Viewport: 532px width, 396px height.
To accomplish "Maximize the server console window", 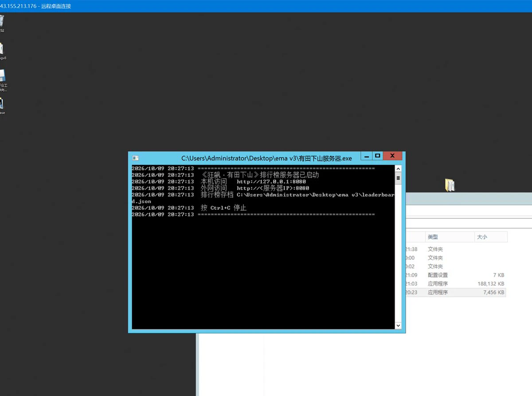I will (377, 156).
